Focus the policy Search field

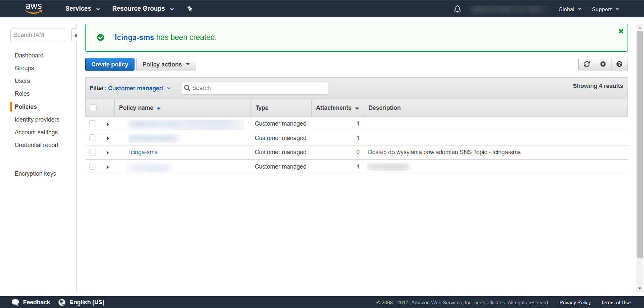click(x=255, y=88)
